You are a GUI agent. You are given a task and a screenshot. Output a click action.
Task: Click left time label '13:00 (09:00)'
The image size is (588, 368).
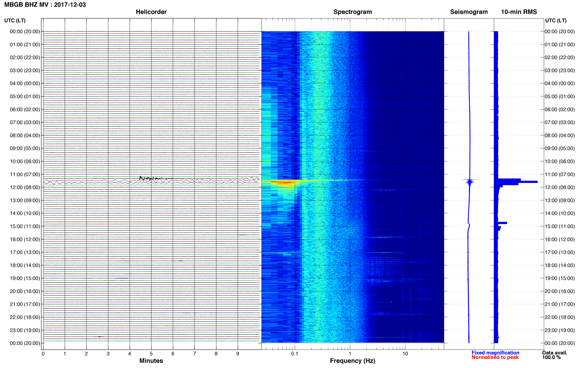click(x=25, y=200)
